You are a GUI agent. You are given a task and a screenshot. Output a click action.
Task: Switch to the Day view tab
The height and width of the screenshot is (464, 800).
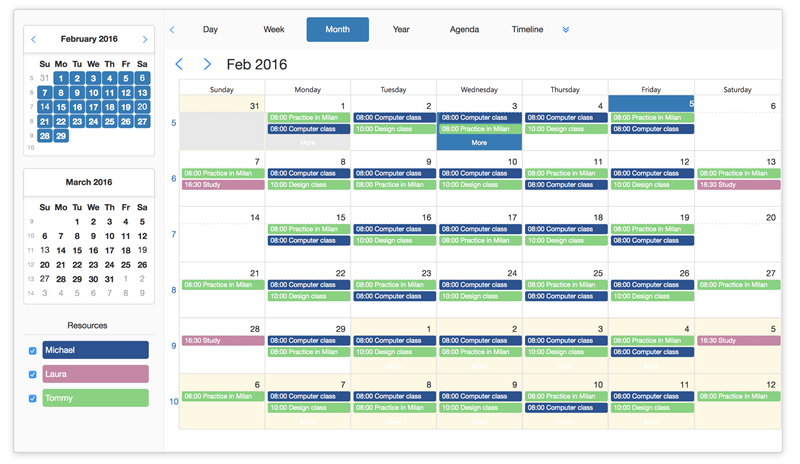[210, 30]
